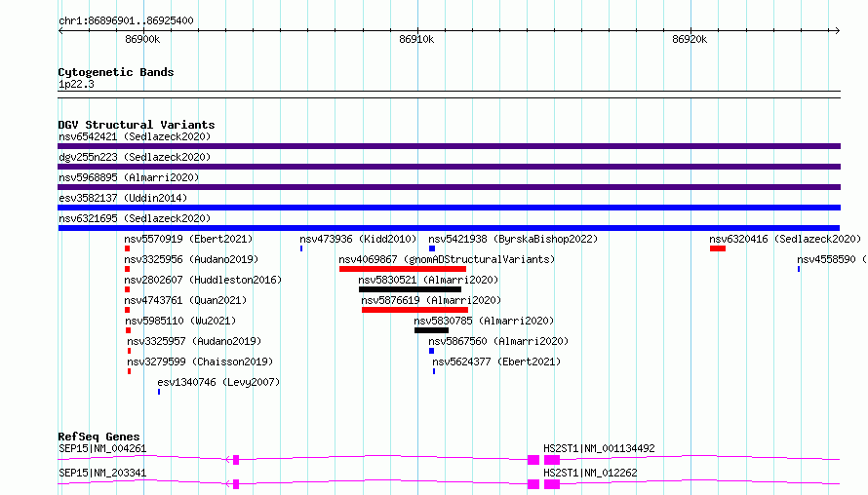Click the RefSeq Genes track title

(x=99, y=437)
